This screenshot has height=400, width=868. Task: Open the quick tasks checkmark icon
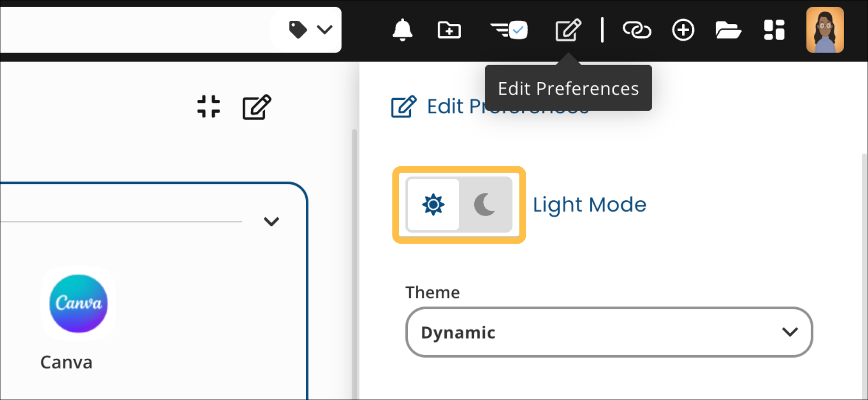click(509, 30)
